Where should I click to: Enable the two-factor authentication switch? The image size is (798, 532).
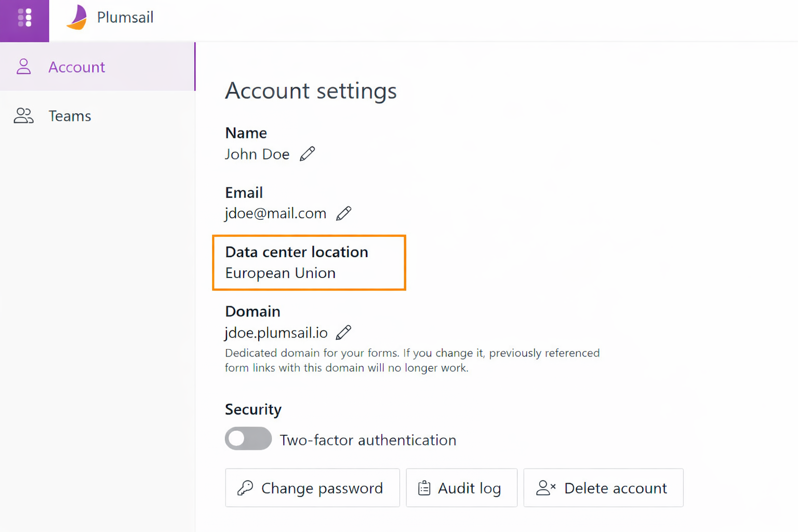coord(248,439)
